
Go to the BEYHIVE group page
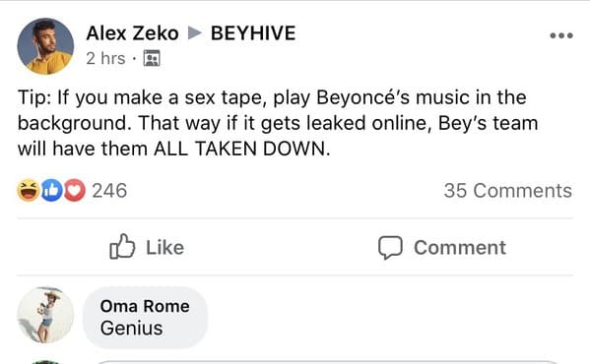pos(253,33)
